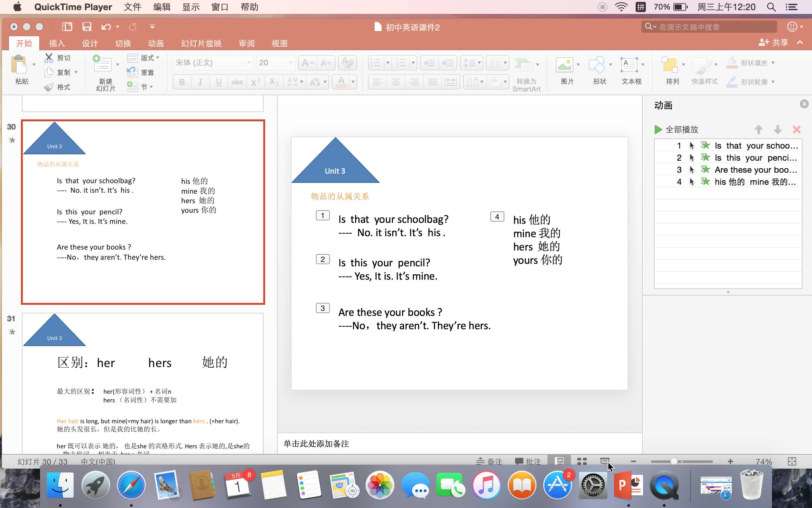
Task: Click the Arrange icon
Action: [x=670, y=64]
